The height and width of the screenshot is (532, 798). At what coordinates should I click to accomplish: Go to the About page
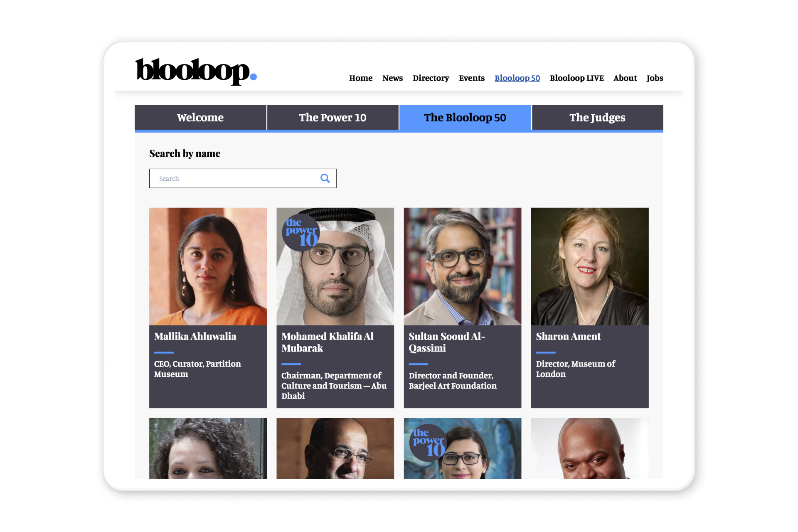[x=625, y=78]
